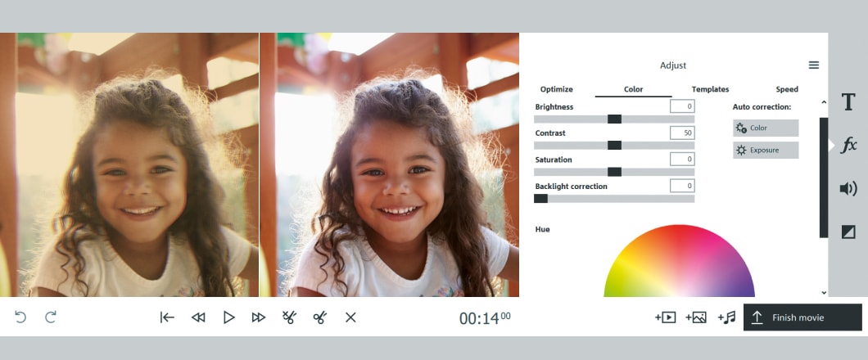Open the audio volume panel

(x=848, y=189)
